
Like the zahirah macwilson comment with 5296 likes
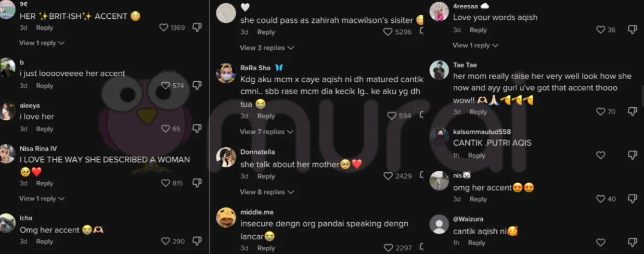[x=388, y=32]
